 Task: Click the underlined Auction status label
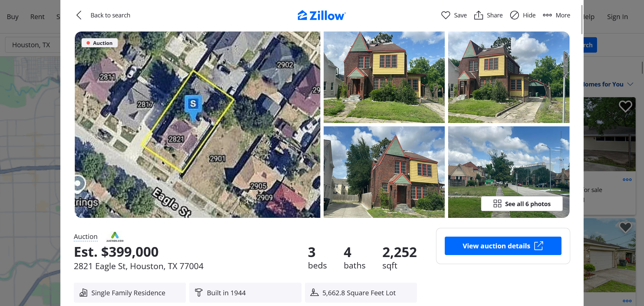pos(86,237)
